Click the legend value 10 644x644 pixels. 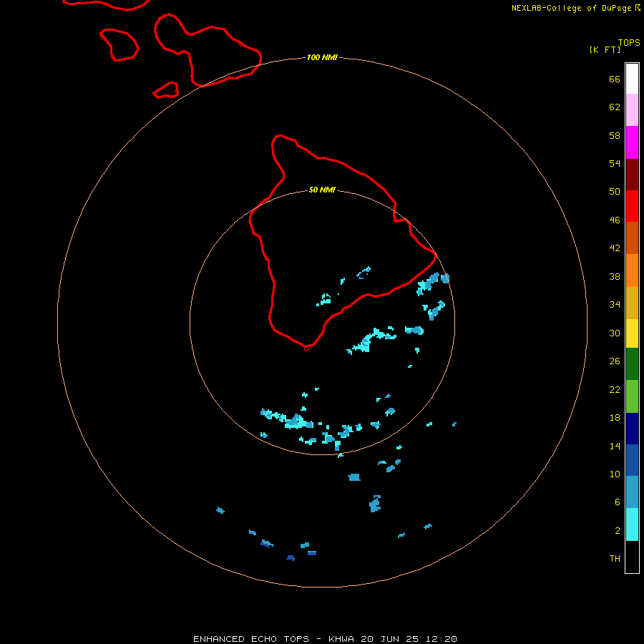coord(615,474)
